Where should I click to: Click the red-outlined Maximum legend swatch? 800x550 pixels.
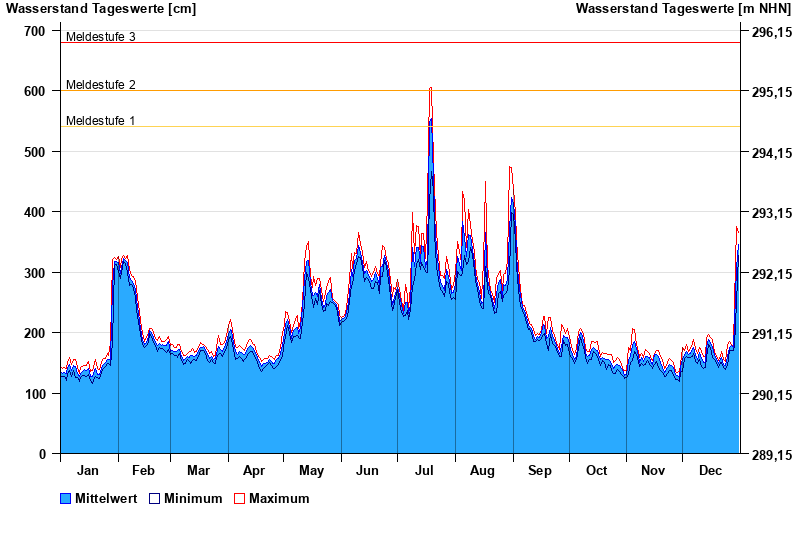click(x=240, y=498)
